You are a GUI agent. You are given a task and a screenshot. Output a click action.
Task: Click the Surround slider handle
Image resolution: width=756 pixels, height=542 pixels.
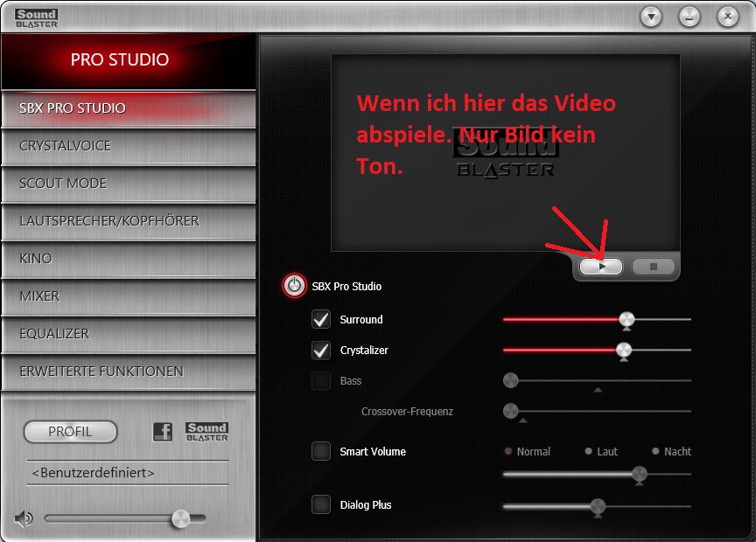click(626, 319)
